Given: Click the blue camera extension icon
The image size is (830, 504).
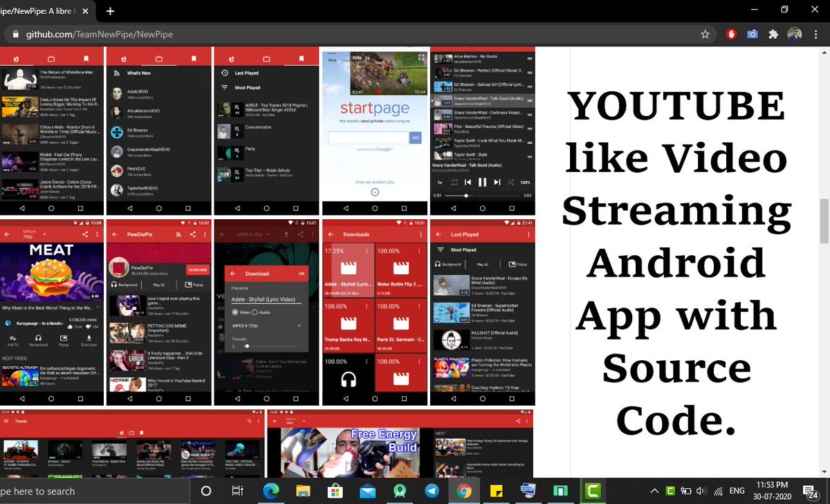Looking at the screenshot, I should (753, 34).
